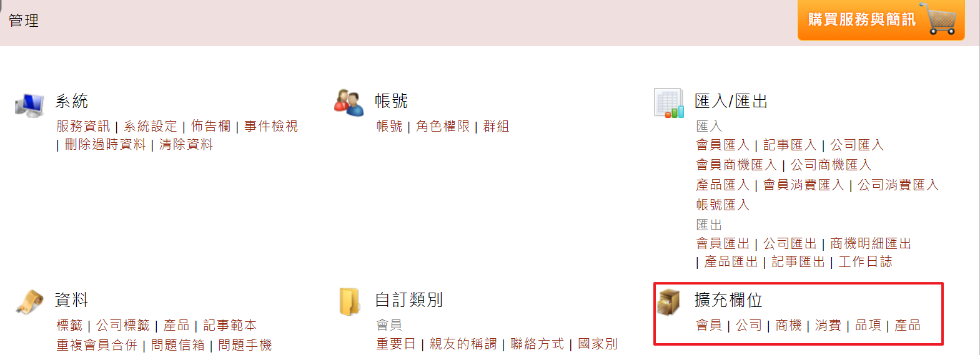
Task: Click the 帳號 users icon
Action: tap(349, 102)
